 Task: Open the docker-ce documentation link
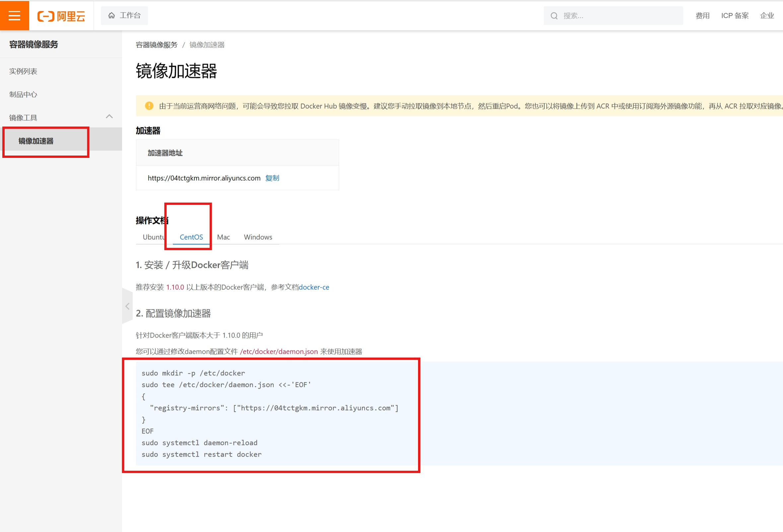click(x=314, y=287)
